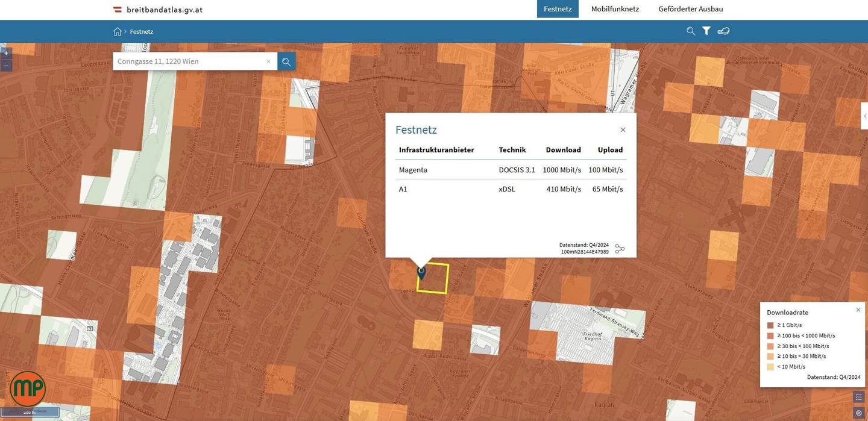Go to home via breadcrumb house icon
The height and width of the screenshot is (421, 868).
point(118,31)
